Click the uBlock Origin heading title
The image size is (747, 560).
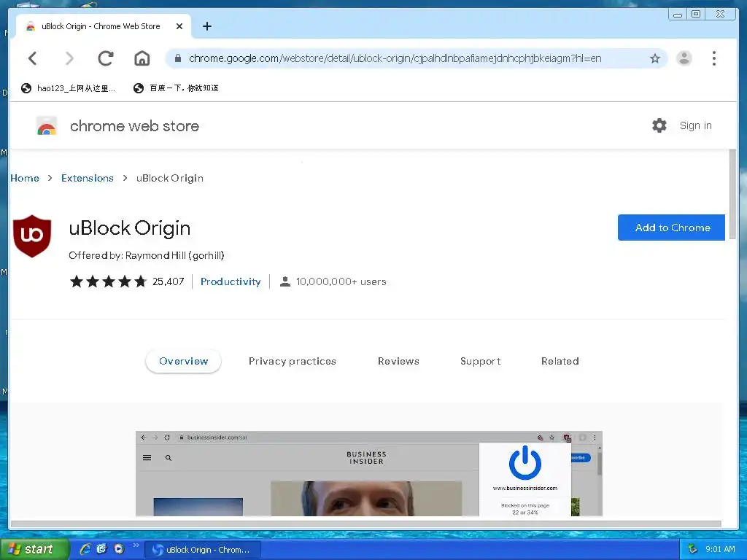130,228
